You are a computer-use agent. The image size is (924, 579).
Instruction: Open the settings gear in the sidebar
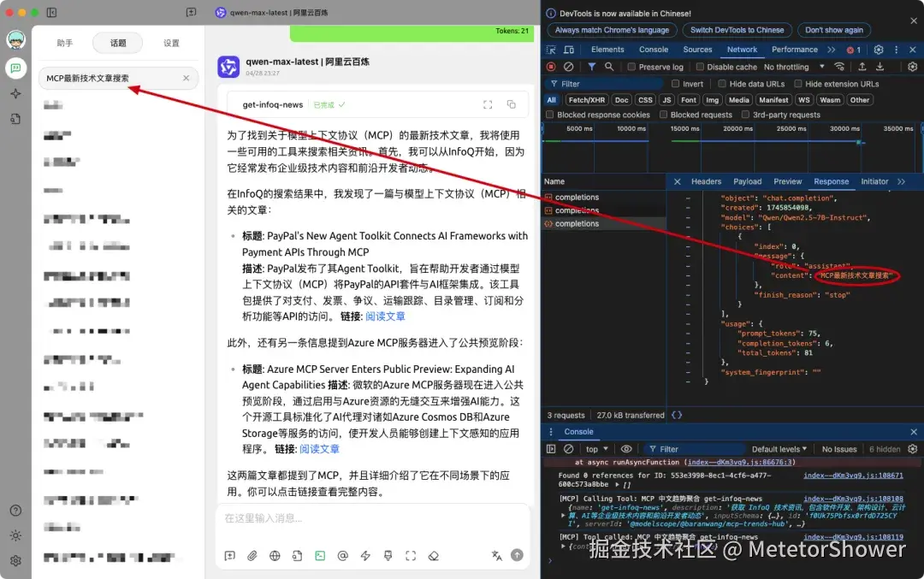point(16,561)
